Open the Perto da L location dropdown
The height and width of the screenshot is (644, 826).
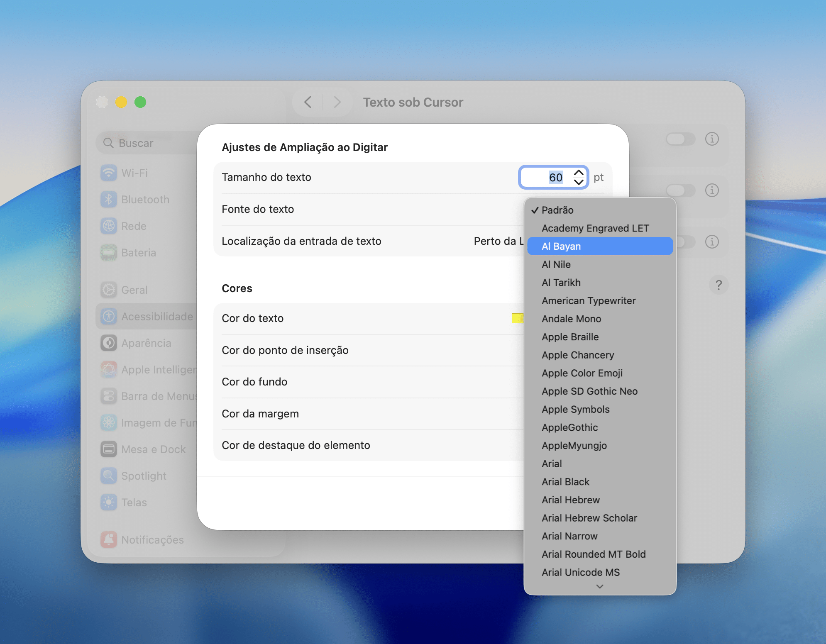coord(499,241)
